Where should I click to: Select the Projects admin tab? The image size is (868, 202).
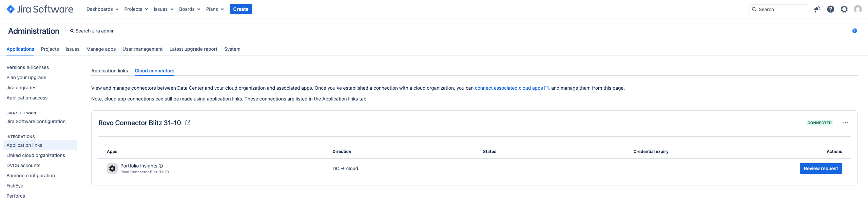[x=50, y=49]
